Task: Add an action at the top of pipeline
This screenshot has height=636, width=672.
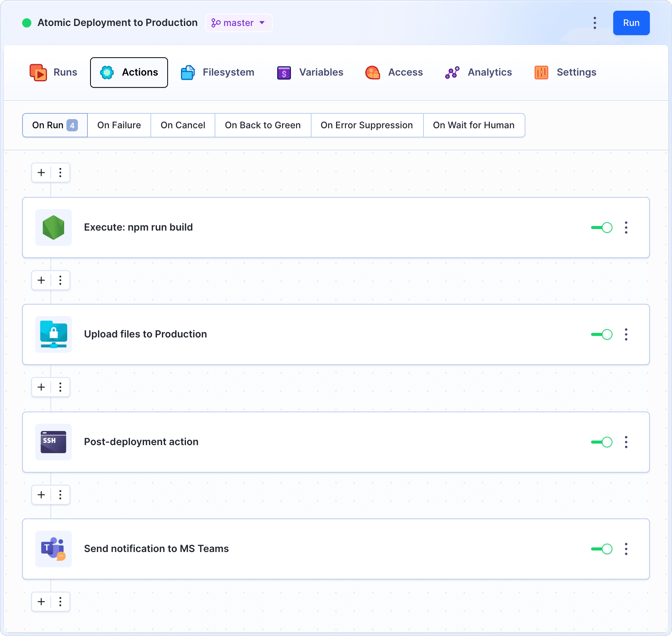Action: [41, 173]
